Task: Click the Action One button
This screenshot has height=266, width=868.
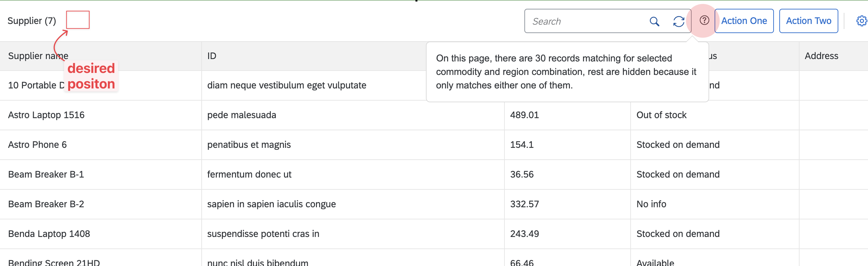Action: coord(744,21)
